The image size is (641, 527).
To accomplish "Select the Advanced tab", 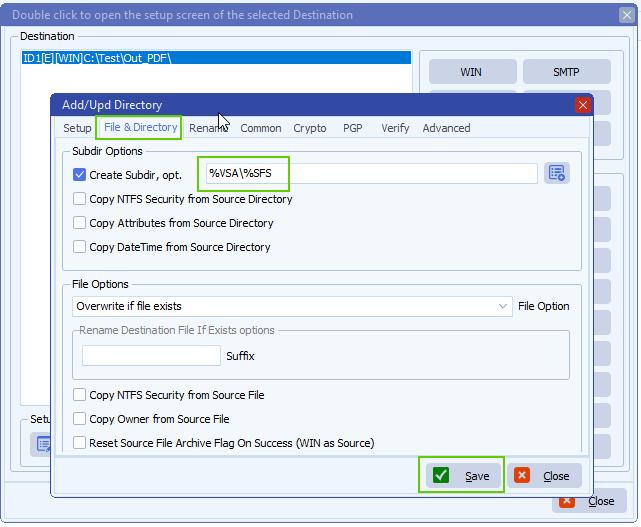I will click(x=446, y=128).
